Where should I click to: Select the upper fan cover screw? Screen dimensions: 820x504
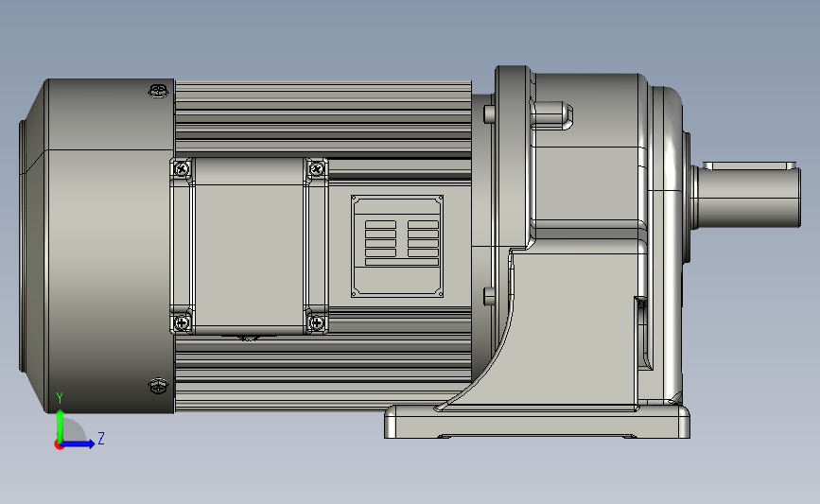[x=159, y=91]
